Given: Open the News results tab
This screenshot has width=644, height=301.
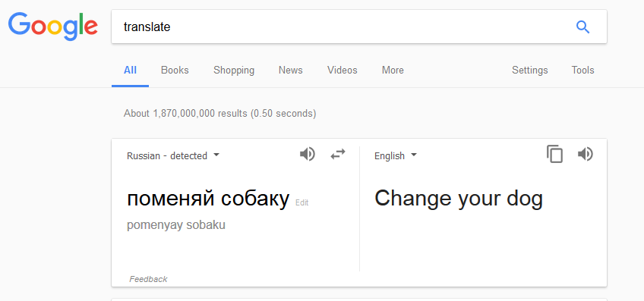Looking at the screenshot, I should [290, 70].
